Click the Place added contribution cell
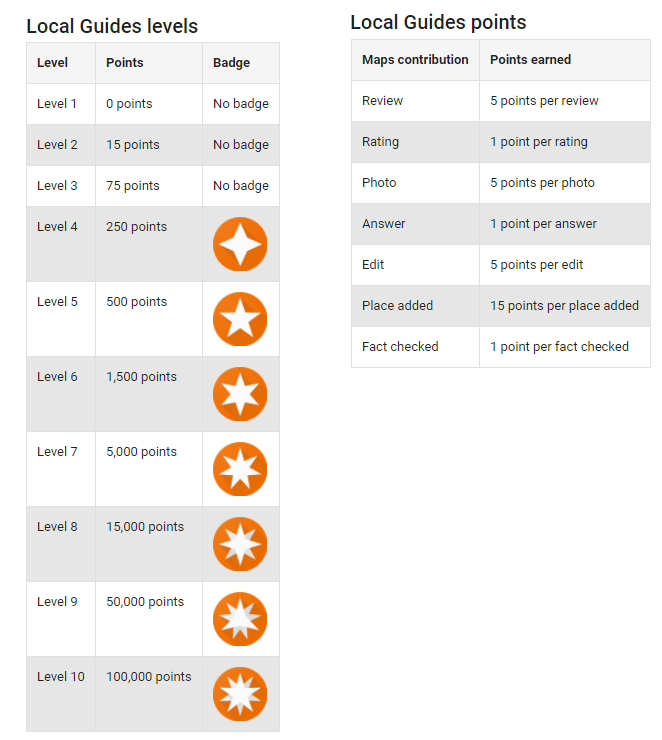 tap(397, 306)
